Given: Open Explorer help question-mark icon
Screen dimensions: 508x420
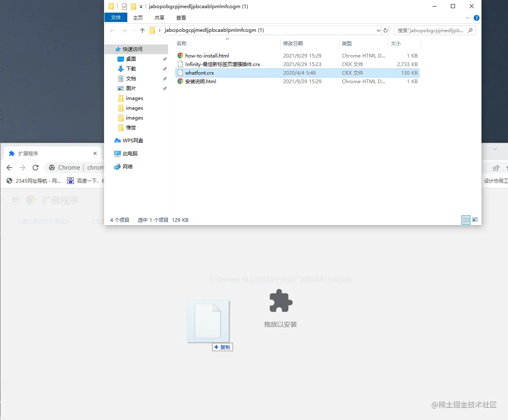Looking at the screenshot, I should click(476, 18).
